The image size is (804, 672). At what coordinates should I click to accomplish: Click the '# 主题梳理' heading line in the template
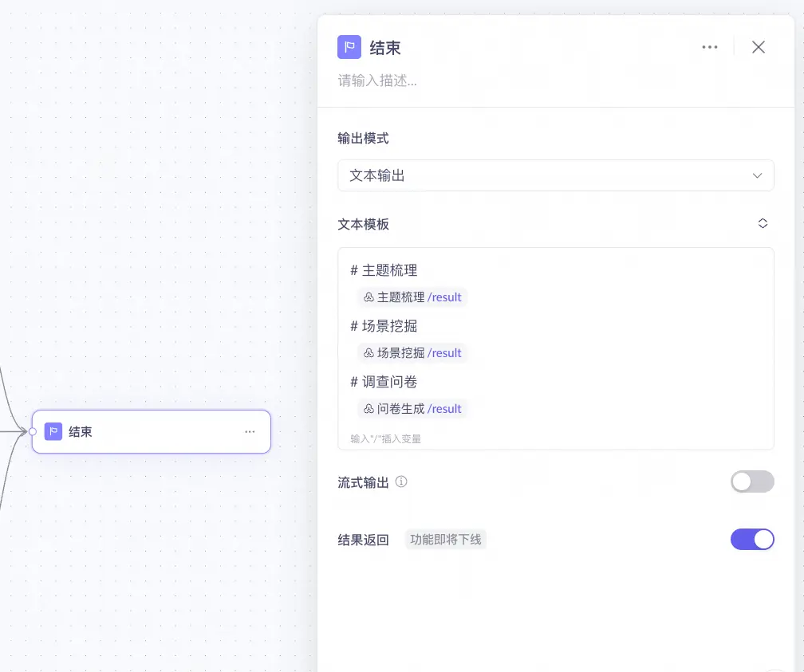[x=384, y=270]
